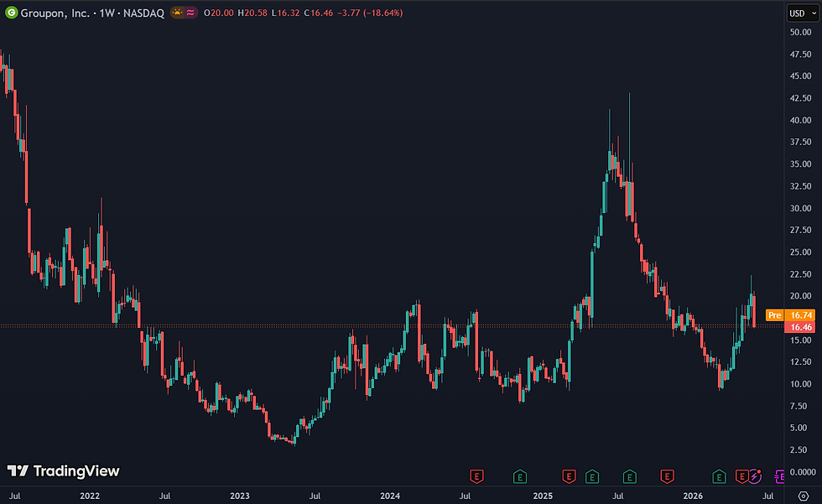
Task: Open the USD currency dropdown
Action: tap(803, 13)
